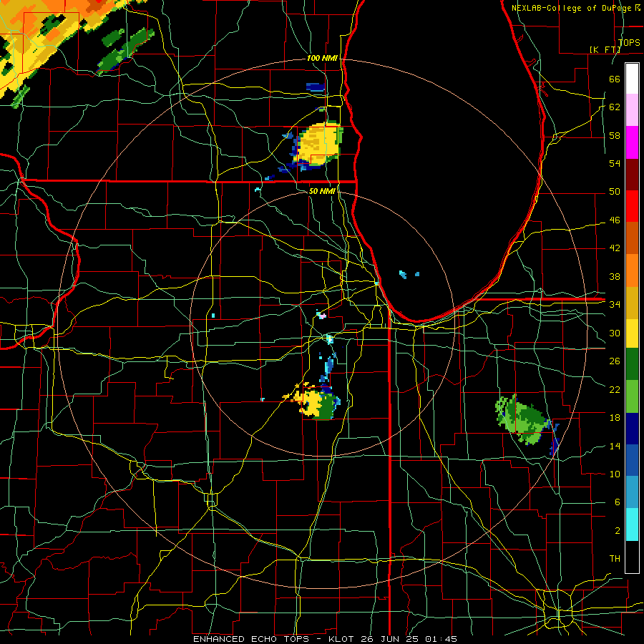The width and height of the screenshot is (644, 644).
Task: Click the "62" legend value
Action: pyautogui.click(x=615, y=107)
